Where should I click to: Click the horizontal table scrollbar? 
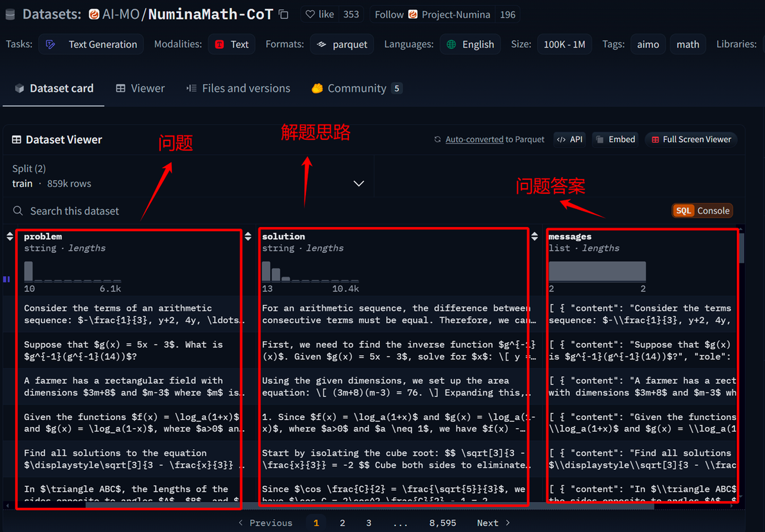tap(370, 506)
